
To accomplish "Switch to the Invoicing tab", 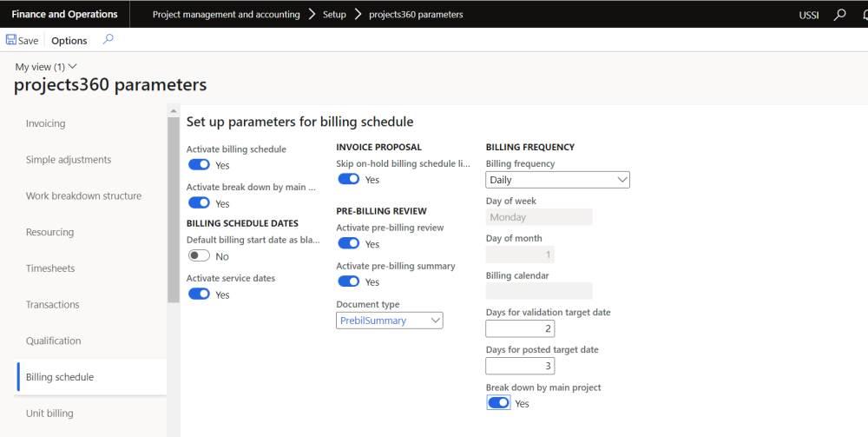I will point(46,123).
